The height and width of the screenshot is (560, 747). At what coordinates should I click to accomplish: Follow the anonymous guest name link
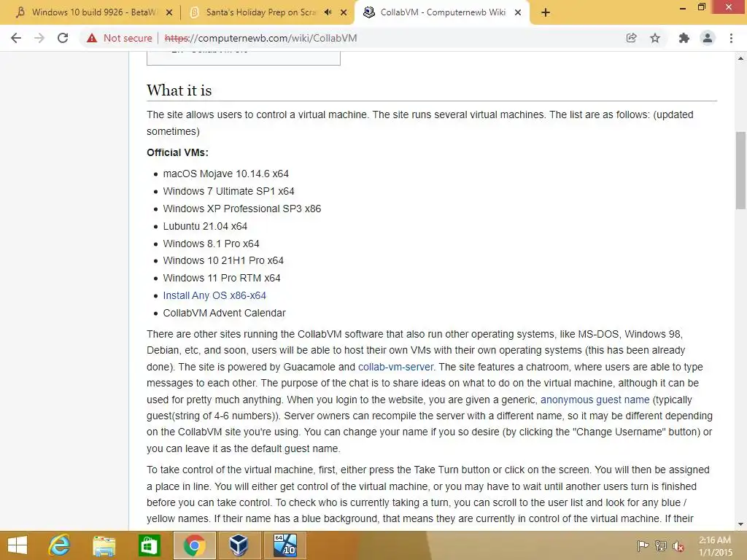595,400
